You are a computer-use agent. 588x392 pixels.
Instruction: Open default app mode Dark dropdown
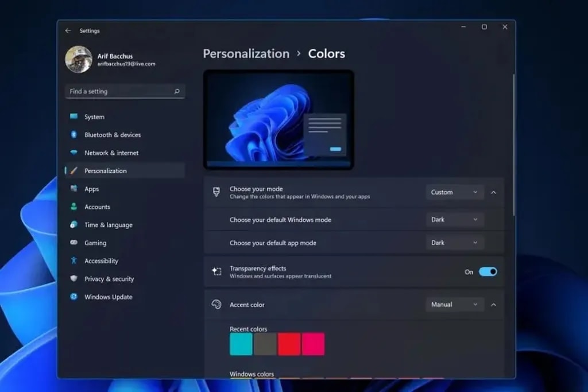click(x=455, y=243)
